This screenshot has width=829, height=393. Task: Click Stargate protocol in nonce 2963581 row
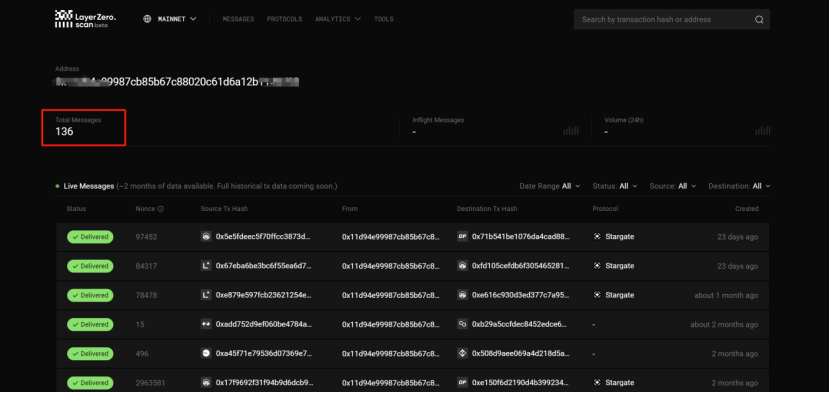click(614, 382)
